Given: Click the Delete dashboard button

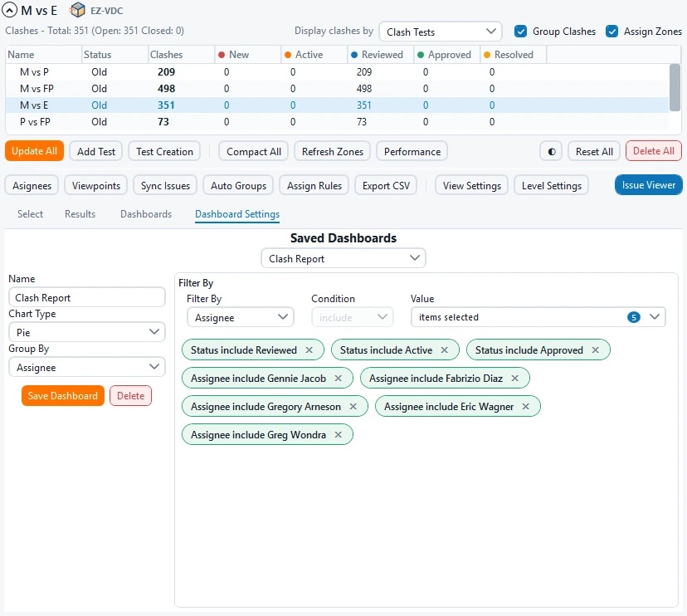Looking at the screenshot, I should pyautogui.click(x=130, y=395).
